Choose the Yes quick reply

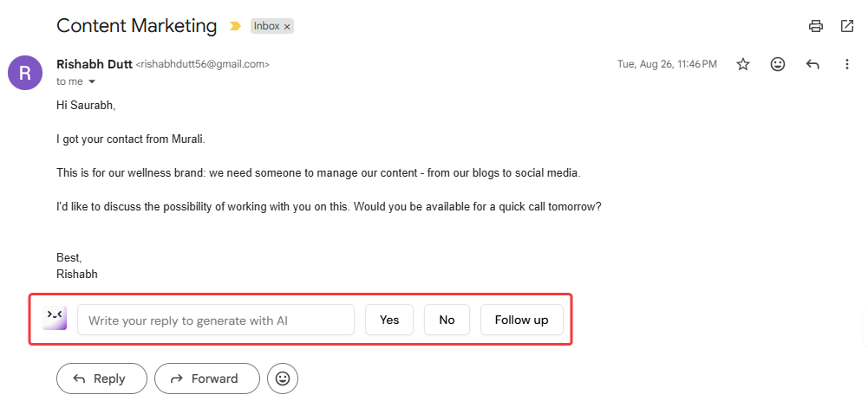(x=389, y=320)
